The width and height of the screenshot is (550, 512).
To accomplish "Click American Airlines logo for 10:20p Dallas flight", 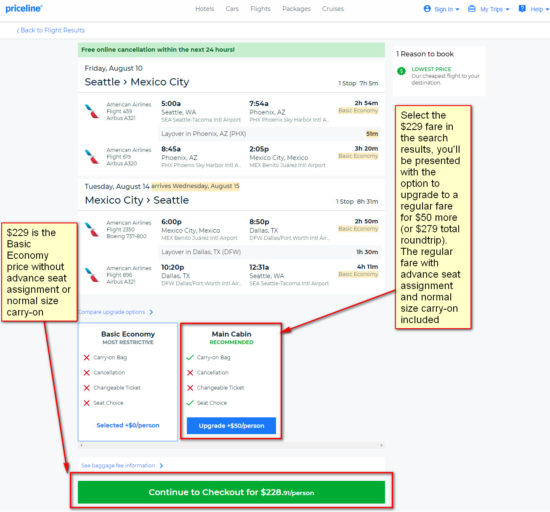I will 92,275.
